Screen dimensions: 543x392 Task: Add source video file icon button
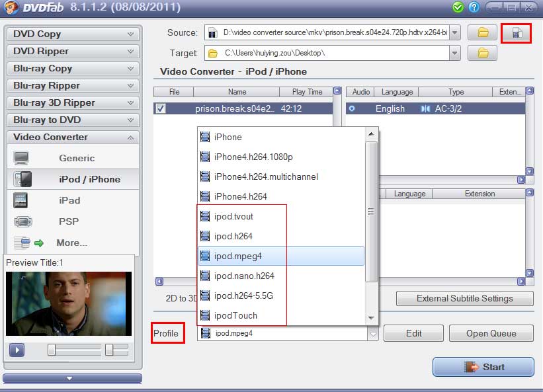tap(516, 33)
